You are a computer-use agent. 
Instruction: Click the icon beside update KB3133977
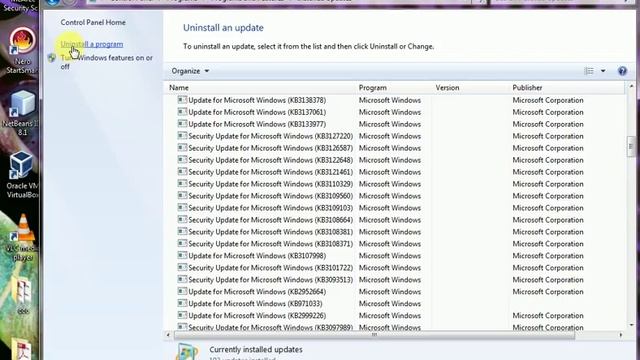tap(182, 124)
